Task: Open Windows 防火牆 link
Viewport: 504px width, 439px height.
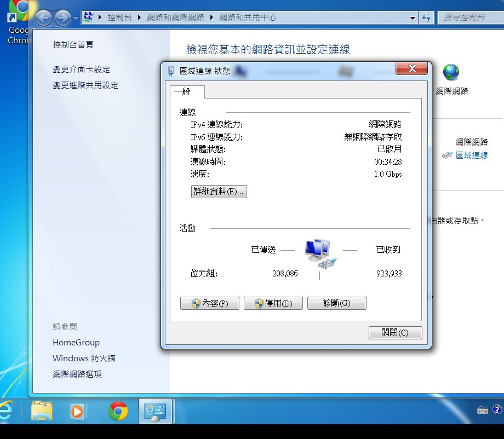Action: point(84,358)
